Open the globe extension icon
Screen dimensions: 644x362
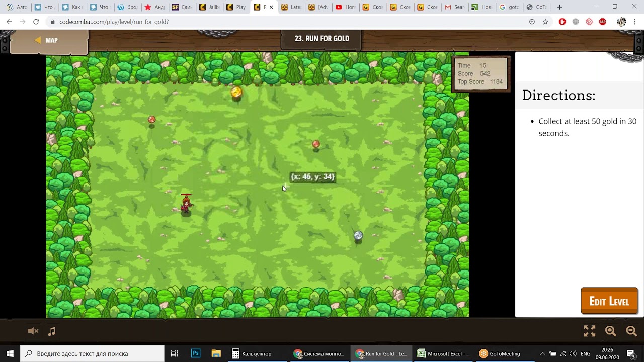(576, 22)
